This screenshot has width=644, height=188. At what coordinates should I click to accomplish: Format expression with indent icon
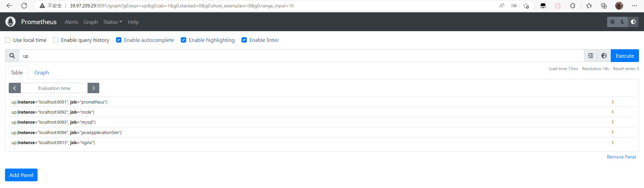tap(591, 56)
